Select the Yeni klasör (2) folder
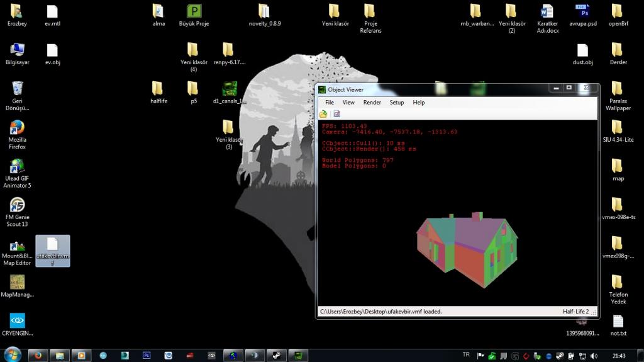The image size is (644, 362). (512, 18)
